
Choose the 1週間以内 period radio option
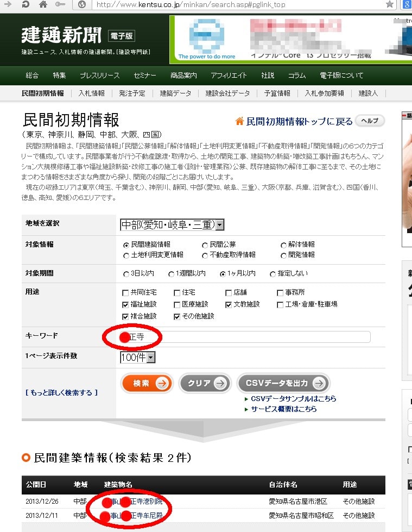172,274
